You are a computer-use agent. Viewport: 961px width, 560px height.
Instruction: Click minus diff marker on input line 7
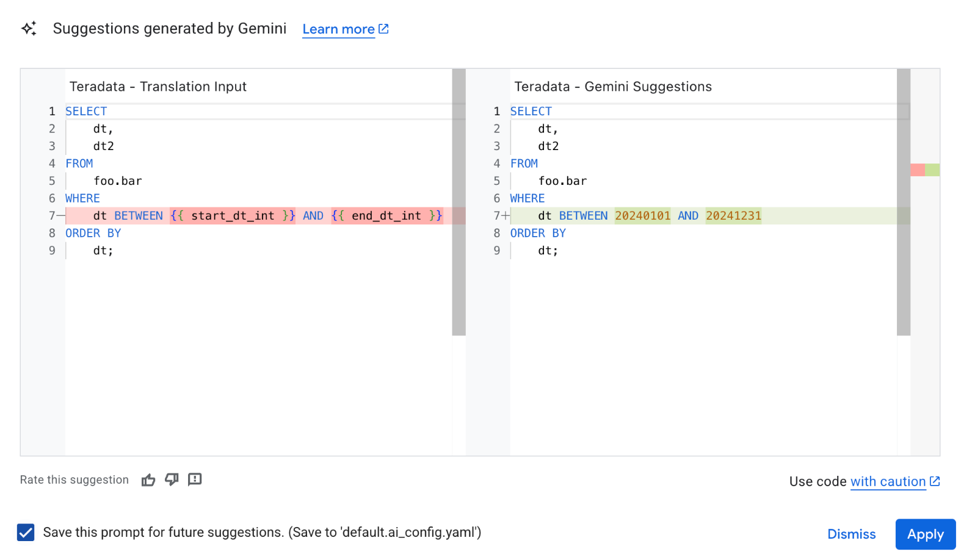click(x=60, y=215)
